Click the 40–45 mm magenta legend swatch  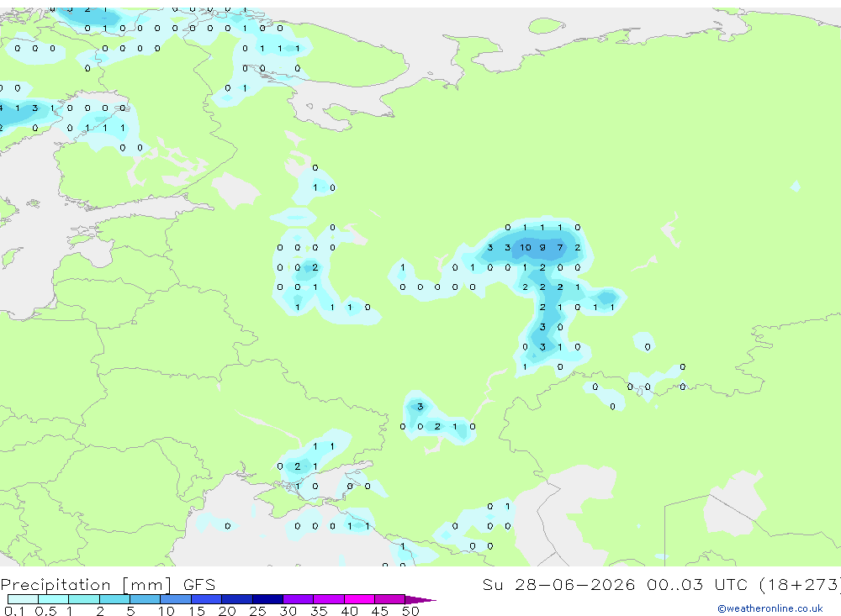(x=359, y=599)
